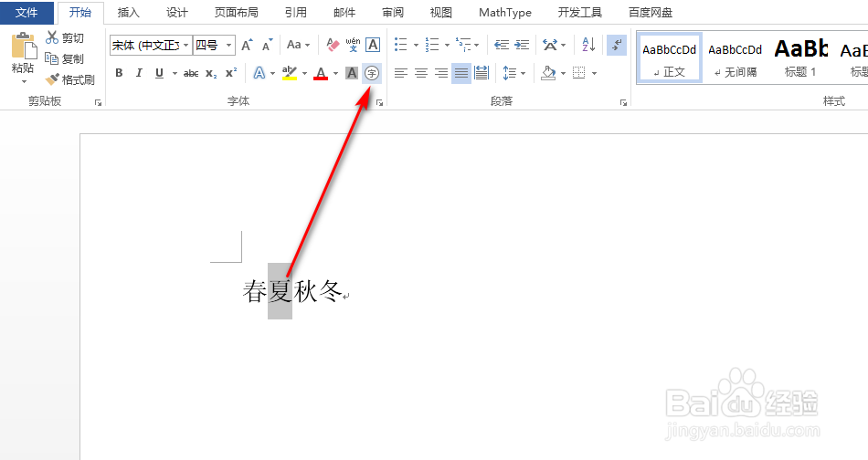The image size is (868, 460).
Task: Open line spacing dropdown
Action: 514,73
